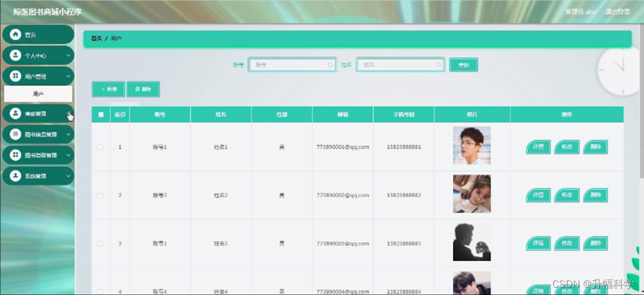
Task: Open the 用户 submenu item
Action: tap(38, 94)
